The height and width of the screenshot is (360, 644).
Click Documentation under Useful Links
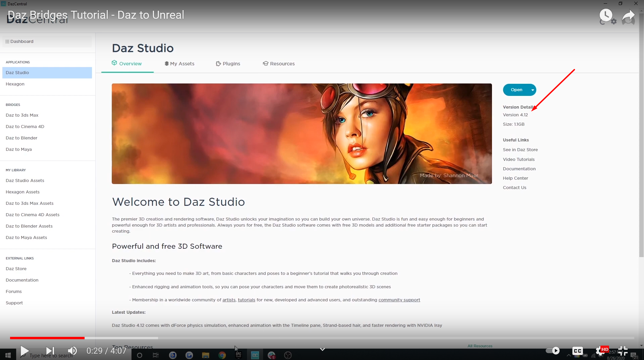519,169
